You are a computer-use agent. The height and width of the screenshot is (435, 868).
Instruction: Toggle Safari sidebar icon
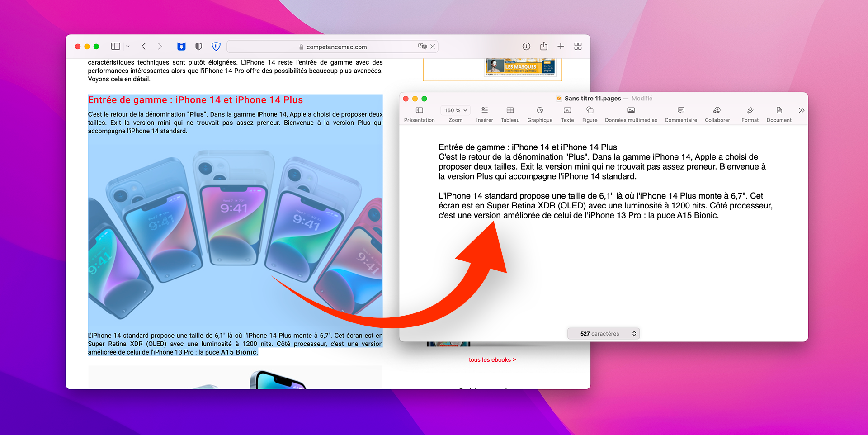(x=116, y=46)
